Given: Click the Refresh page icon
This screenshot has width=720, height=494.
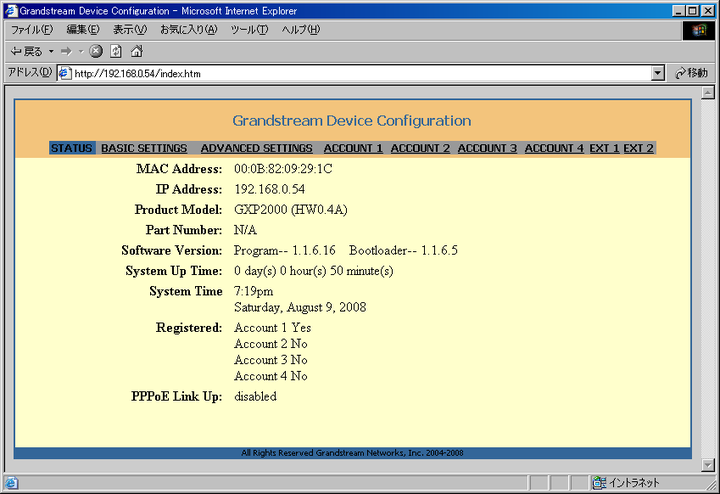Looking at the screenshot, I should (x=116, y=51).
